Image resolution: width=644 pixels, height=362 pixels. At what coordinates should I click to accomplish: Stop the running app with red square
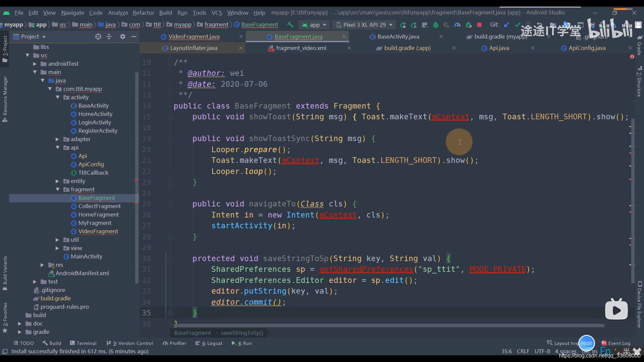(479, 25)
